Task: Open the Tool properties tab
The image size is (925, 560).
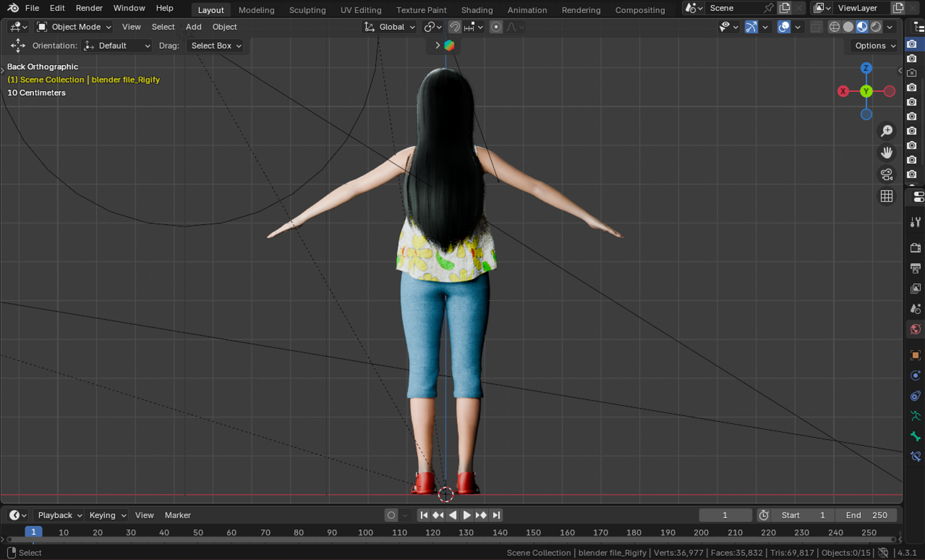Action: [x=916, y=222]
